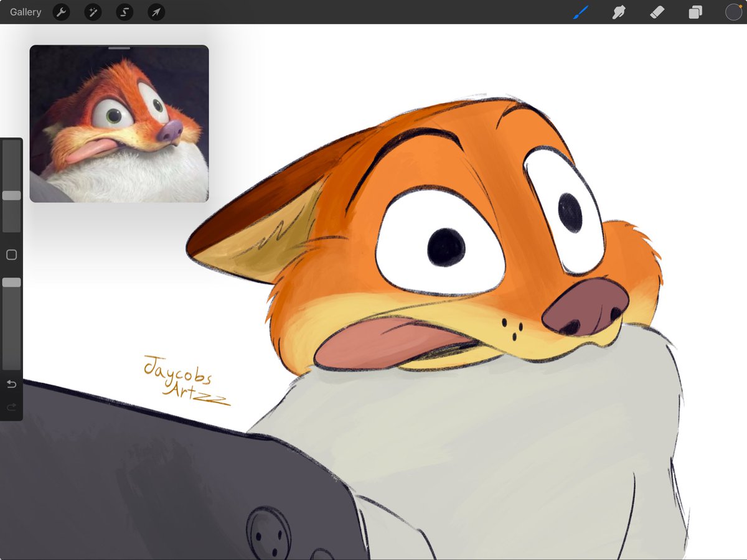Image resolution: width=747 pixels, height=560 pixels.
Task: Open the Adjustments menu
Action: point(93,12)
